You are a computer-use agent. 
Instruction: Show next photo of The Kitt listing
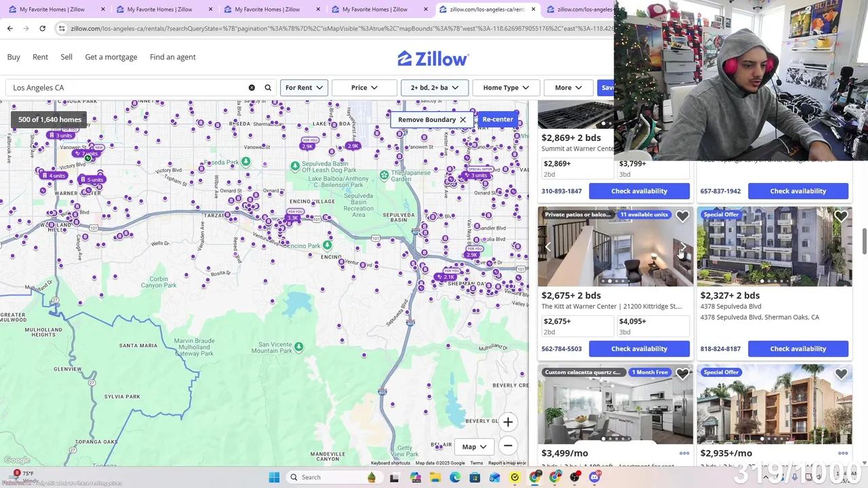pyautogui.click(x=683, y=247)
